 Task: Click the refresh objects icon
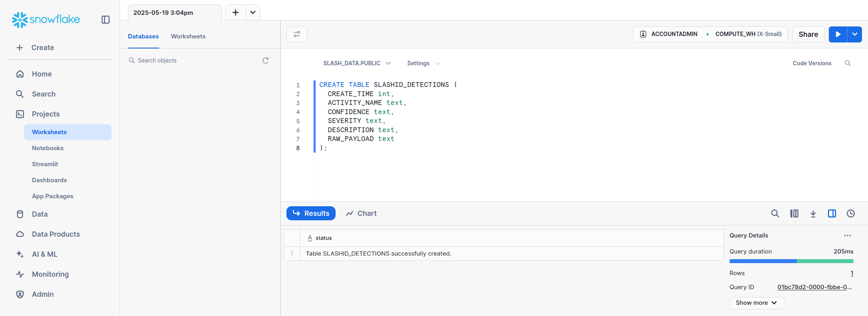click(x=265, y=60)
